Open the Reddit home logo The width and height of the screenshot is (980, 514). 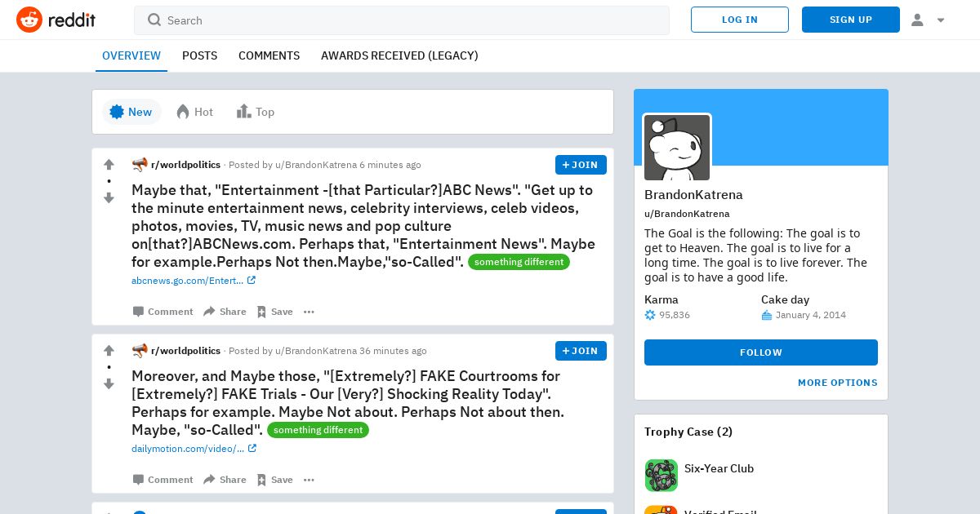(x=56, y=20)
